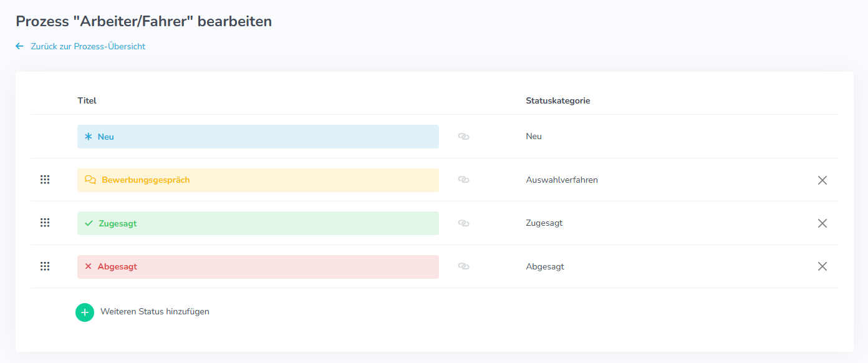868x363 pixels.
Task: Select the yellow Bewerbungsgespräch status label
Action: (258, 180)
